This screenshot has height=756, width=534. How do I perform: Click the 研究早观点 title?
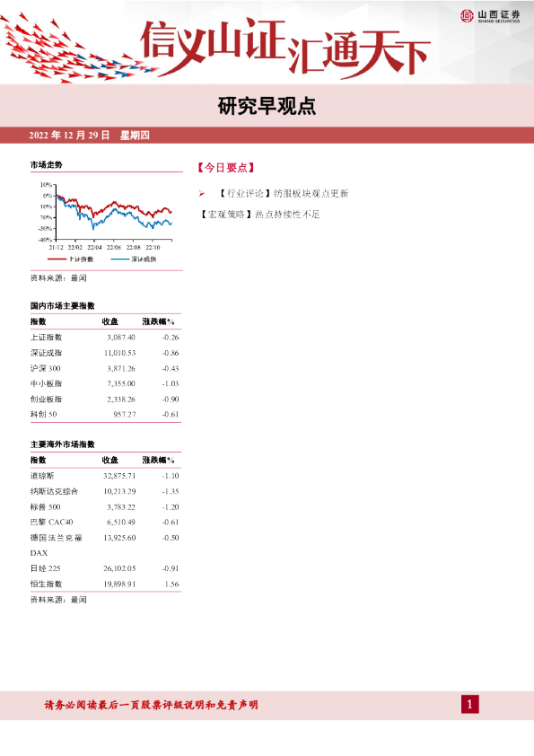[267, 106]
